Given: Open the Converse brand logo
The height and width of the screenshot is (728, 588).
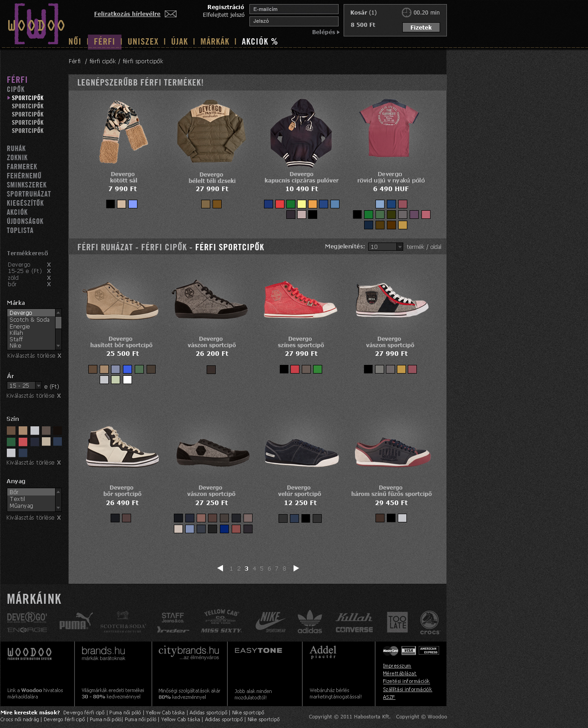Looking at the screenshot, I should click(354, 630).
